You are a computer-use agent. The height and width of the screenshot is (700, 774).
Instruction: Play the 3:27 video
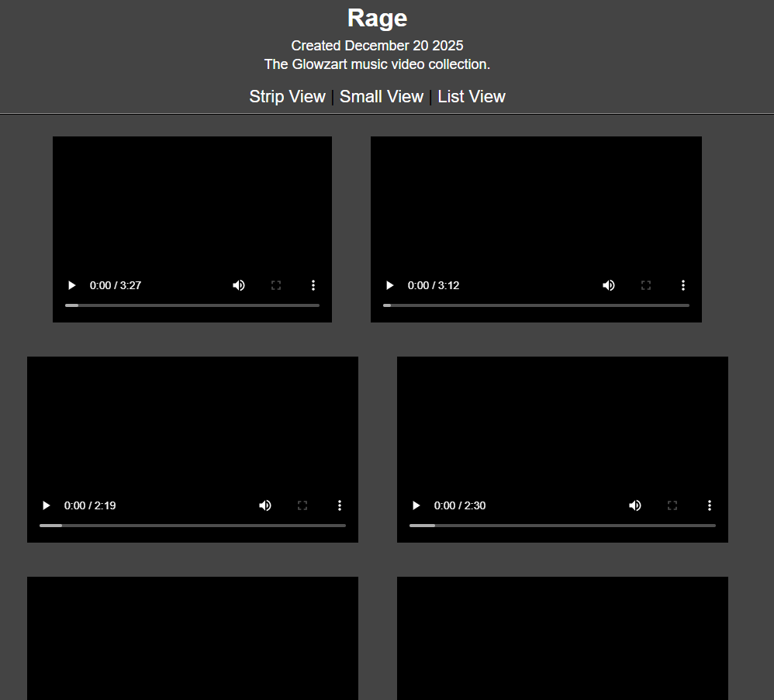point(71,285)
